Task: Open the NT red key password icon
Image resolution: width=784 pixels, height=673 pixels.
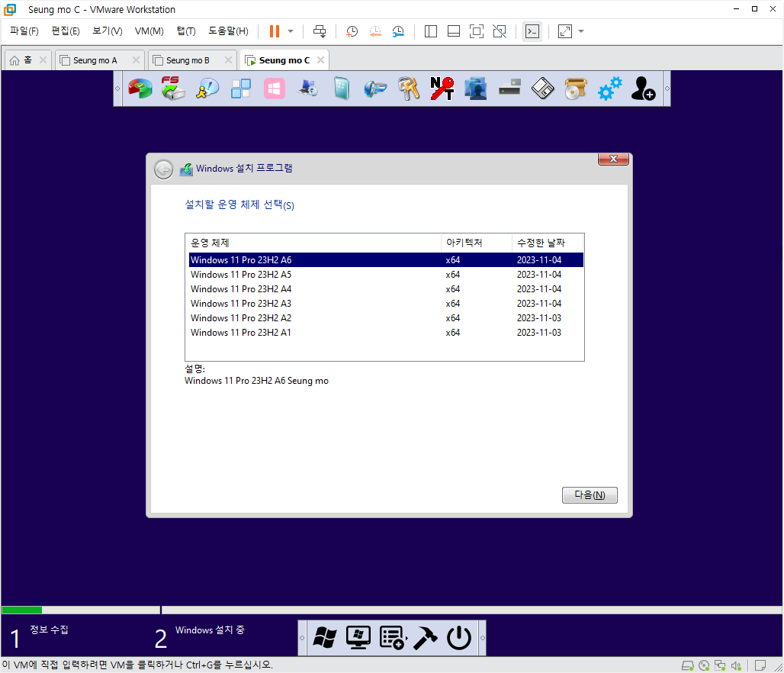Action: click(x=442, y=89)
